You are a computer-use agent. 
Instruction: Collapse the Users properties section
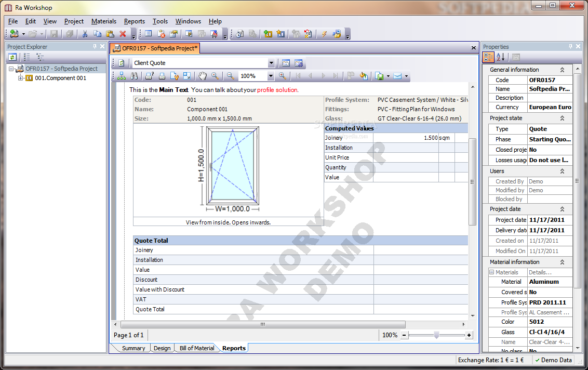562,171
